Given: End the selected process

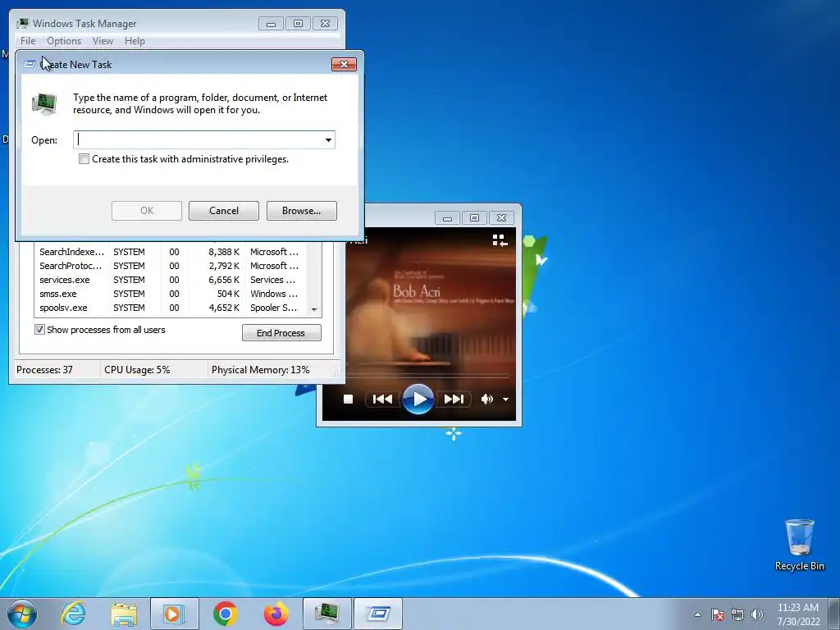Looking at the screenshot, I should click(281, 333).
